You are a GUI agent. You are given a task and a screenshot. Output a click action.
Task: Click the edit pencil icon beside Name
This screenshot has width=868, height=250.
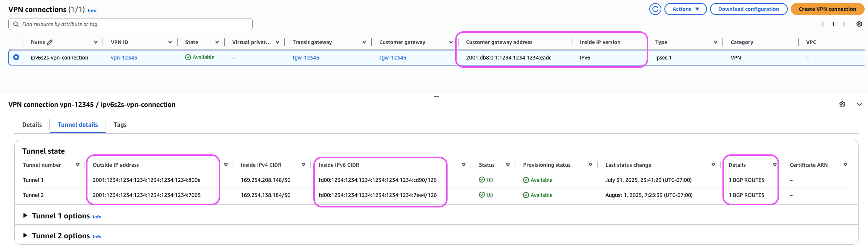point(50,42)
